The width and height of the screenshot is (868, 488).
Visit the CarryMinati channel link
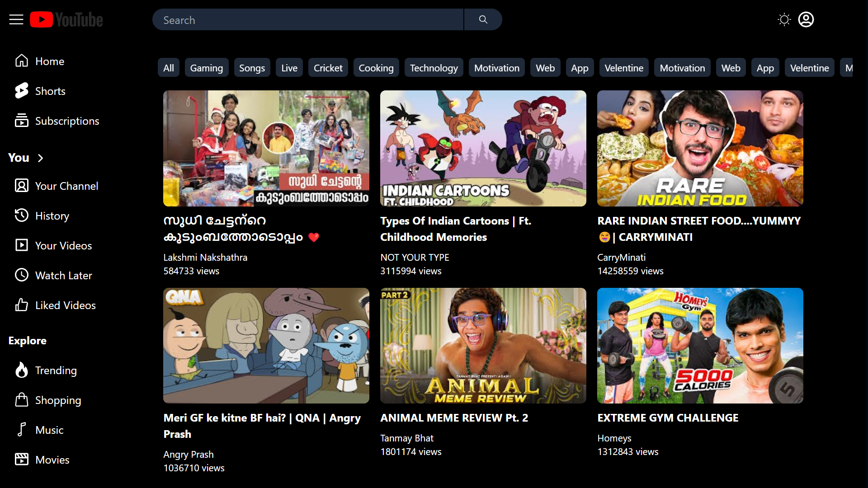point(621,258)
